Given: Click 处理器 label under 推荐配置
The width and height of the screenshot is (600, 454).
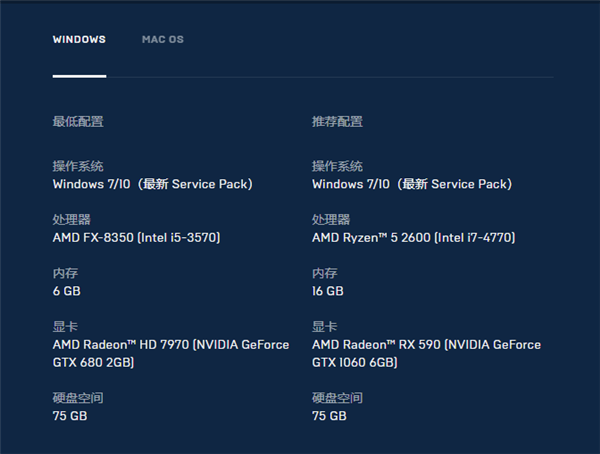Looking at the screenshot, I should click(x=331, y=220).
